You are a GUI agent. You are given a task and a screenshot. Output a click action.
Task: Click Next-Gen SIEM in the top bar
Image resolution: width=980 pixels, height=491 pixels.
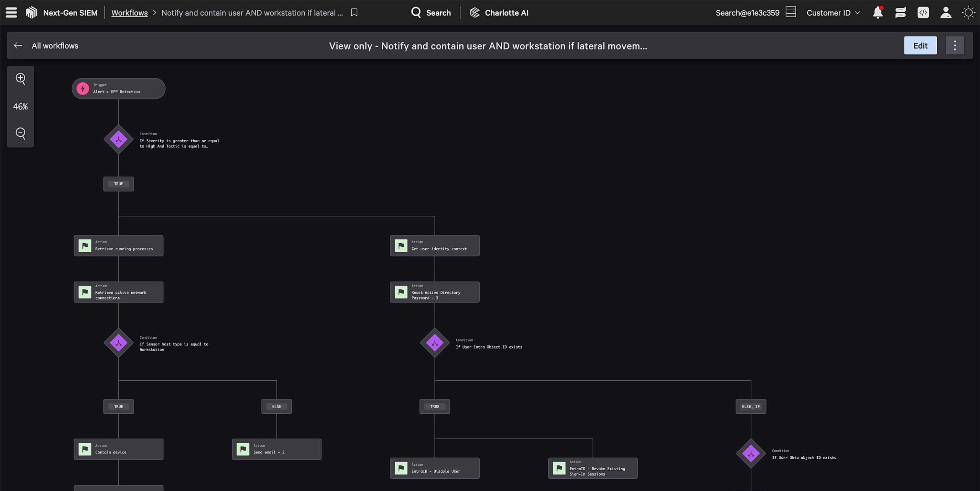(70, 12)
